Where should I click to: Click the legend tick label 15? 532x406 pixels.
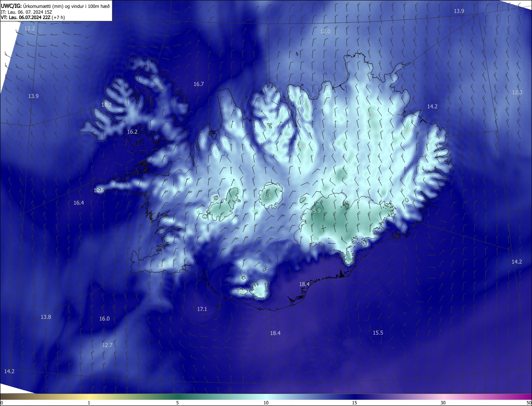point(355,403)
